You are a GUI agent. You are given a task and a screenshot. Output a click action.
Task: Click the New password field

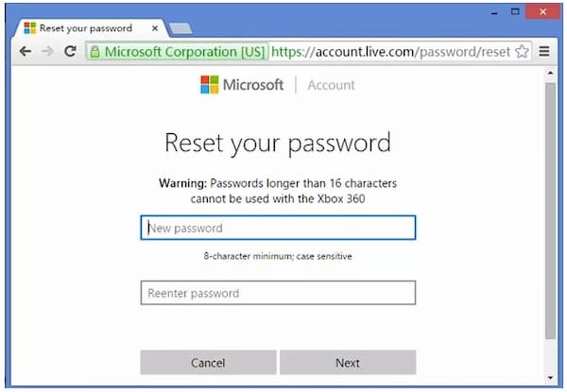[x=278, y=228]
